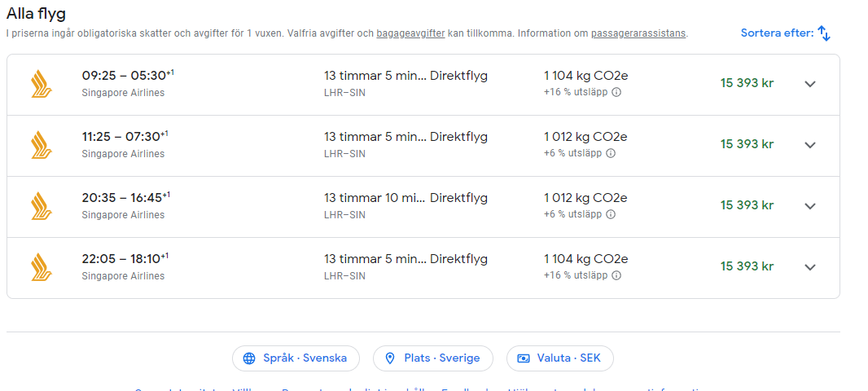868x391 pixels.
Task: Click emissions info icon on 22:05 flight
Action: (x=616, y=276)
